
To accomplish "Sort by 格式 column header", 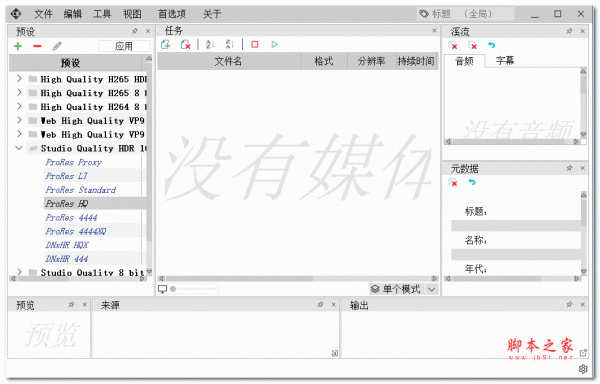I will coord(324,61).
